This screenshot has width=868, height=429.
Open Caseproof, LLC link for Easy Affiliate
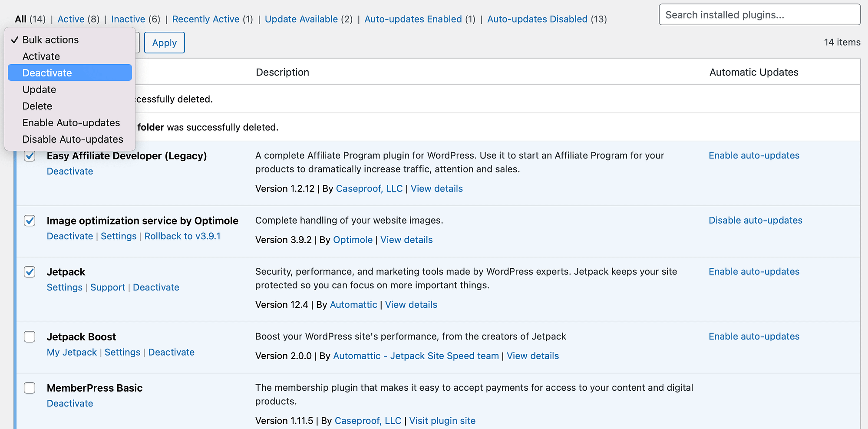370,188
